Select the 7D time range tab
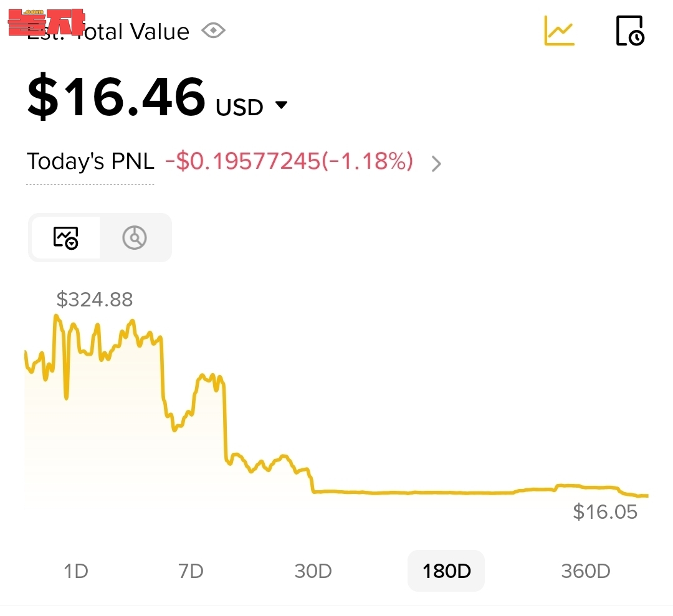673x616 pixels. tap(191, 571)
